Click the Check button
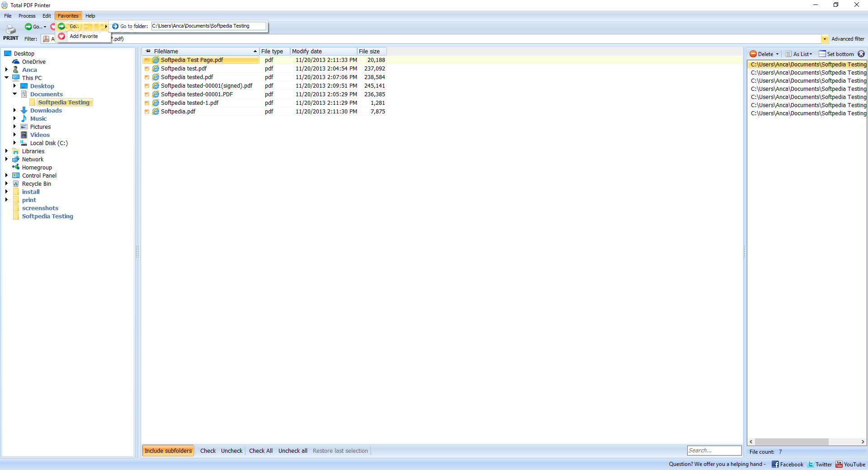This screenshot has width=868, height=470. 208,451
